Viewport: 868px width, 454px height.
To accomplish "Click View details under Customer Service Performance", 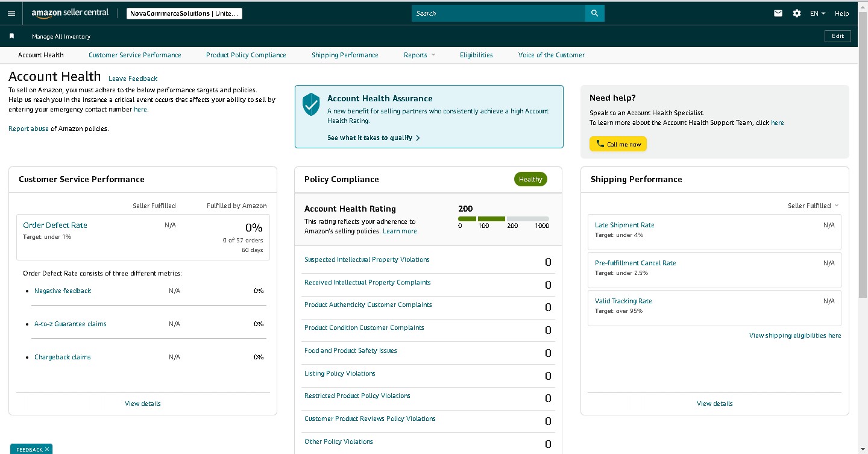I will [143, 403].
